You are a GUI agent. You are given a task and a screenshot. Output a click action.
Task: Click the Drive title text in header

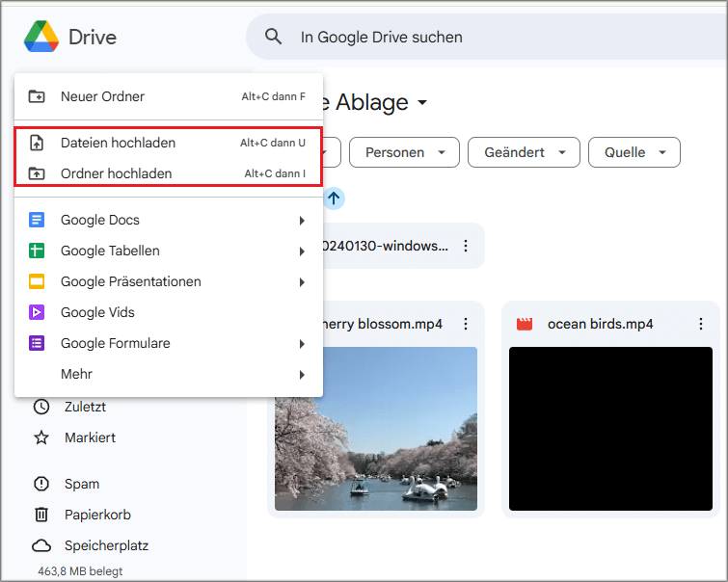(x=93, y=38)
